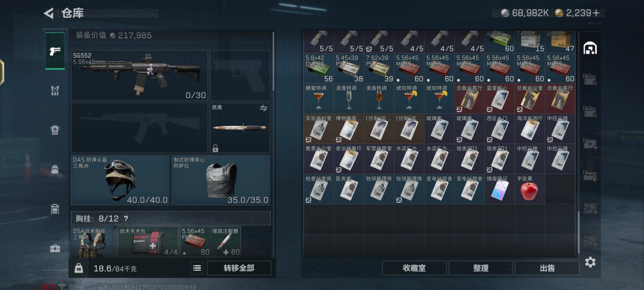Click the warehouse inventory scrollbar
Viewport: 644px width, 290px height.
[579, 232]
